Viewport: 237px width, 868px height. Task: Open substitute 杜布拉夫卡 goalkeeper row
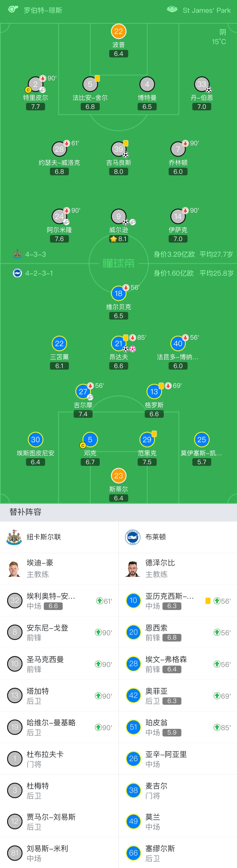[x=59, y=759]
